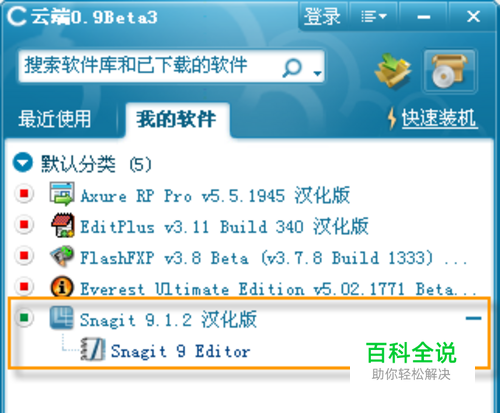Click the Snagit 9.1.2 app icon

tap(62, 318)
